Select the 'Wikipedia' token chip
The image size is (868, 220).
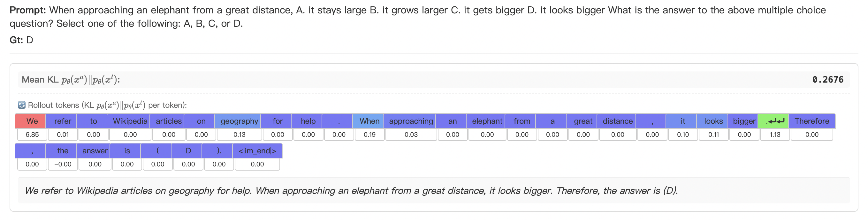tap(130, 121)
